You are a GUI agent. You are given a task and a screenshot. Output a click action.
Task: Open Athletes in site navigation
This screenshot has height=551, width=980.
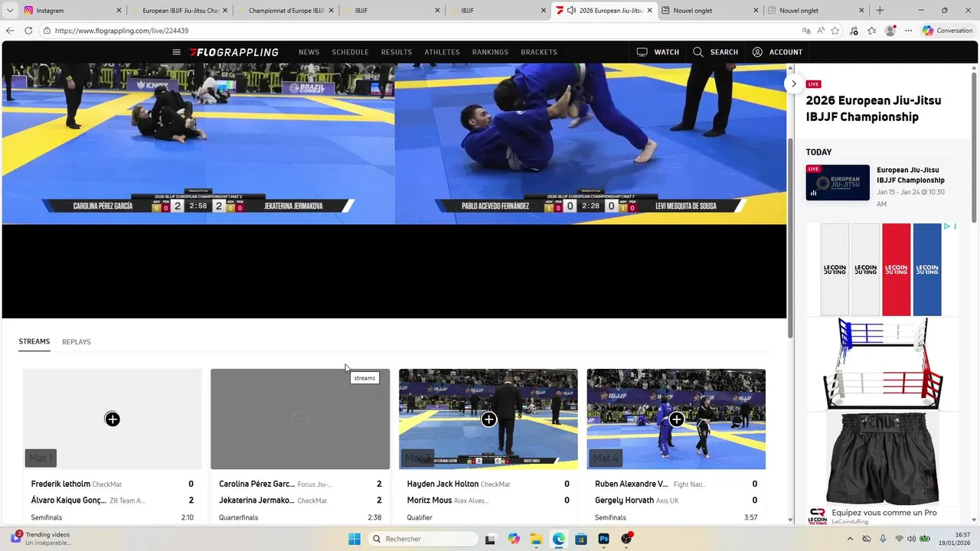click(442, 52)
